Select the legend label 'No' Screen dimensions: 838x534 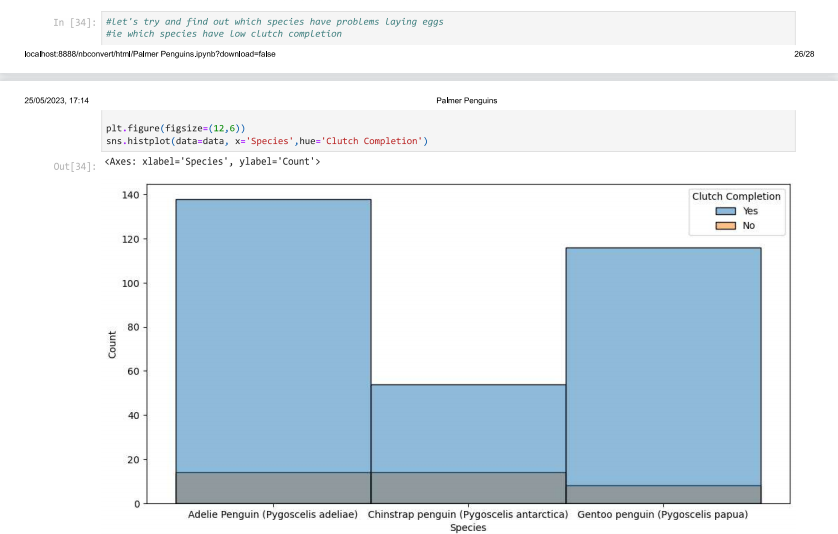[748, 226]
